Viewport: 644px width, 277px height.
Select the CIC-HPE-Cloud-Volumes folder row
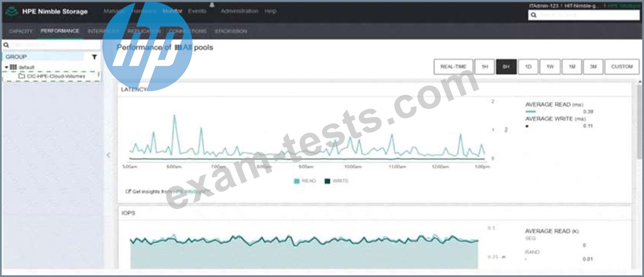pos(51,76)
